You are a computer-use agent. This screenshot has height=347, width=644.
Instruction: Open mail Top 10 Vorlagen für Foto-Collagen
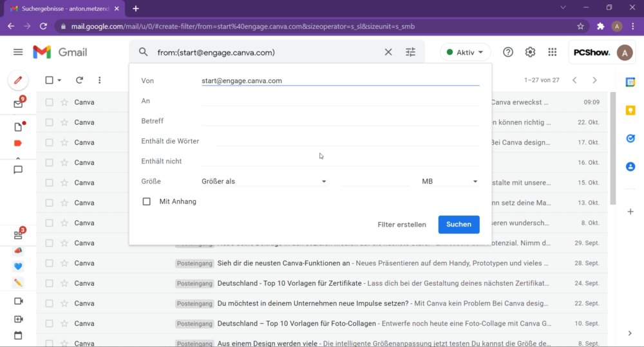[x=296, y=324]
